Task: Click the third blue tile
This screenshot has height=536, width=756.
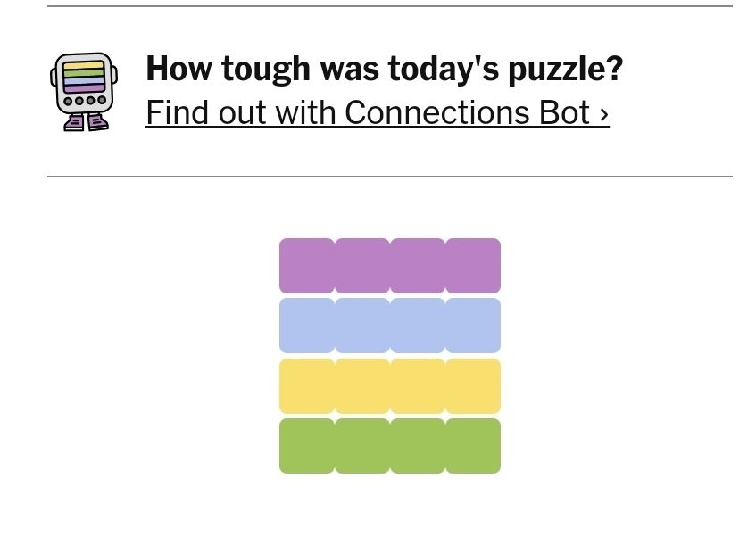Action: 417,325
